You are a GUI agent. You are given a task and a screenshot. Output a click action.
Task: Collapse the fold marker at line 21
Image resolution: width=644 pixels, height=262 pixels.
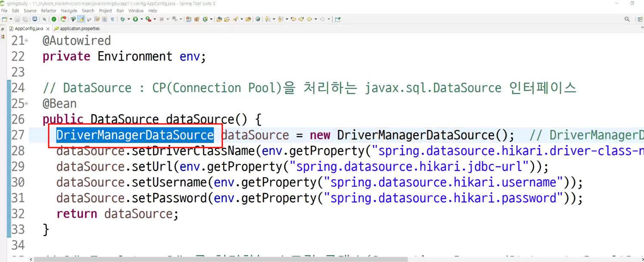click(27, 40)
